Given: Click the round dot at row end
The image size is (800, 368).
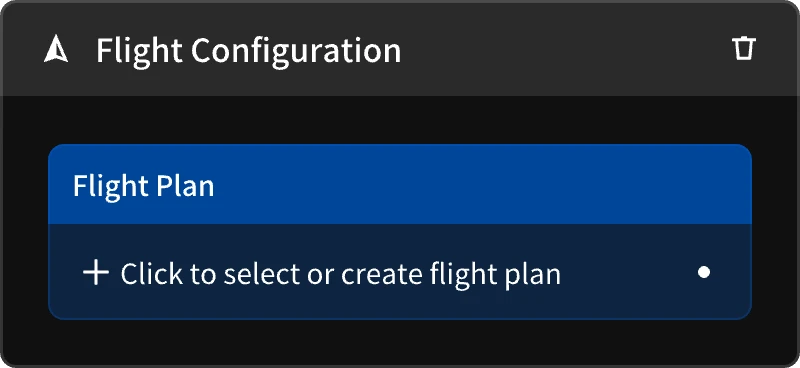Looking at the screenshot, I should 704,273.
